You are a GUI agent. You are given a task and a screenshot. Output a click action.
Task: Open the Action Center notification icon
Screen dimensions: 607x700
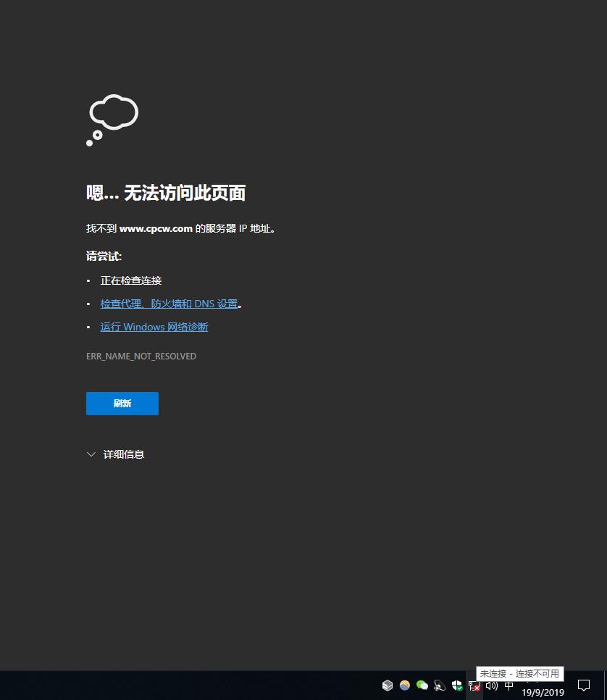click(x=584, y=686)
